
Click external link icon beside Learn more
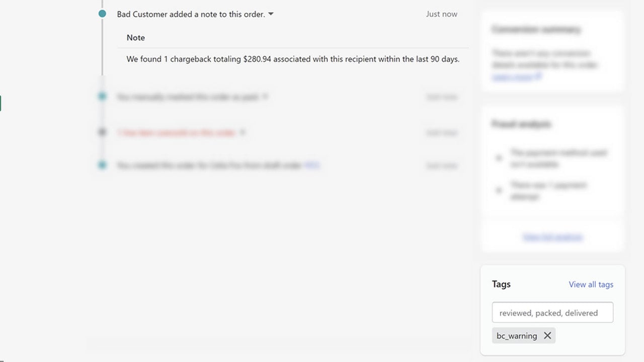(x=538, y=76)
